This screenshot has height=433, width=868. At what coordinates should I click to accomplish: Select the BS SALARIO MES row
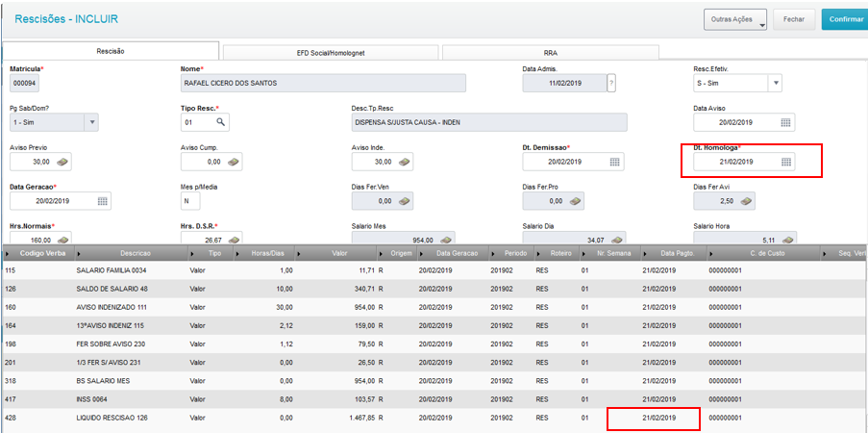coord(434,381)
